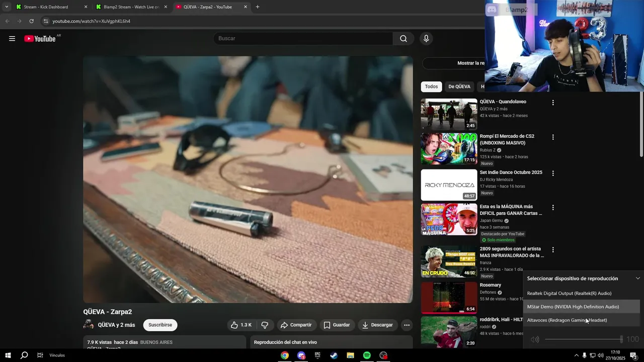The width and height of the screenshot is (644, 362).
Task: Open Chrome from the taskbar
Action: pyautogui.click(x=285, y=355)
